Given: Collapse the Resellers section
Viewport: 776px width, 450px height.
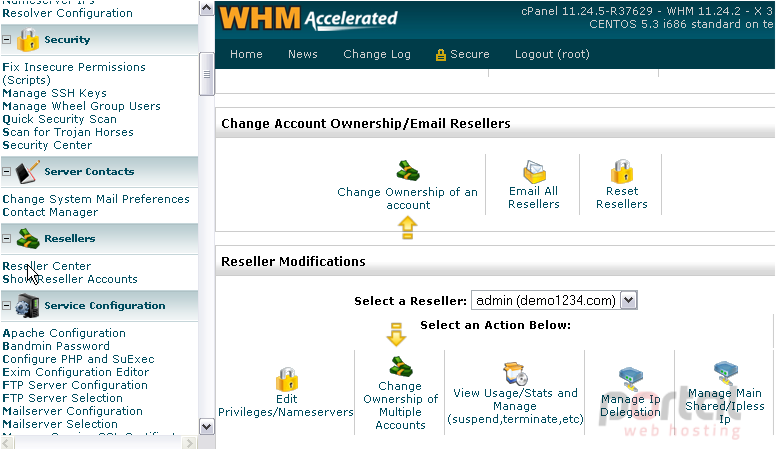Looking at the screenshot, I should pos(6,239).
